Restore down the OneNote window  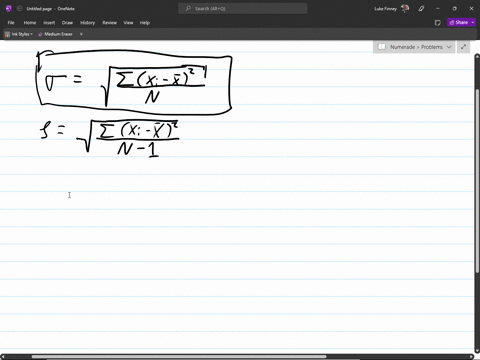[454, 9]
